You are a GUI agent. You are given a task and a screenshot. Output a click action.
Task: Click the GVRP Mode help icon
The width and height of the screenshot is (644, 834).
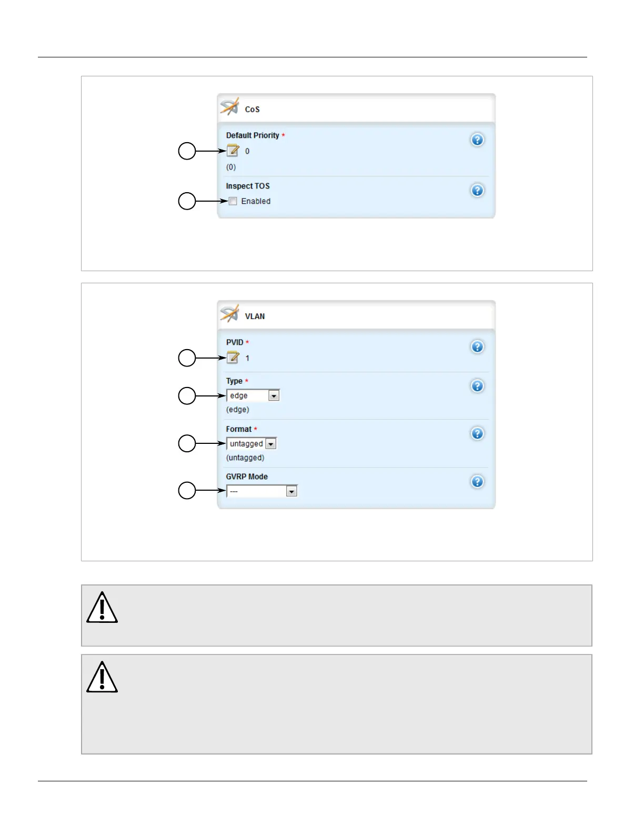(x=477, y=482)
